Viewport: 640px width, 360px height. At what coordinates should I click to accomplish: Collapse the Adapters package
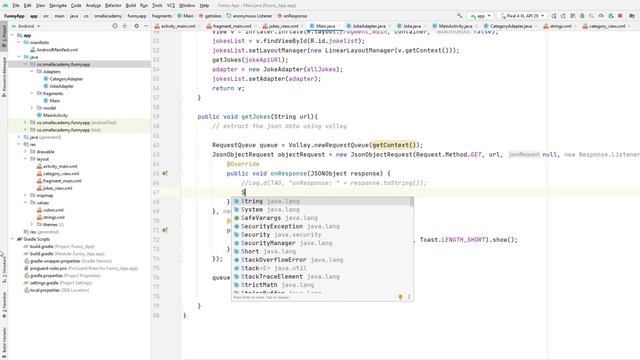pyautogui.click(x=32, y=71)
